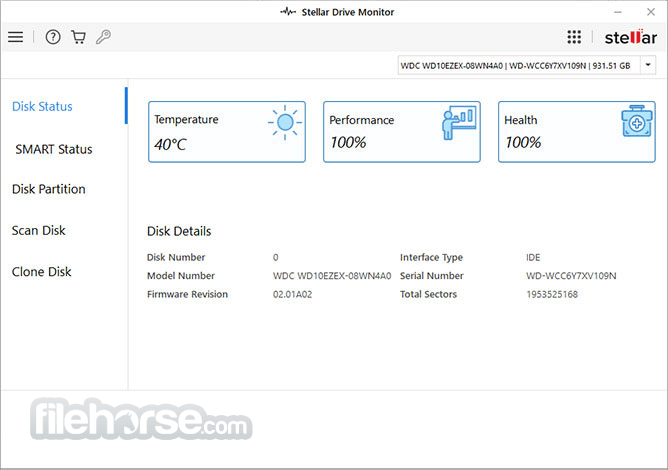Open the Clone Disk section
The image size is (668, 470).
41,271
